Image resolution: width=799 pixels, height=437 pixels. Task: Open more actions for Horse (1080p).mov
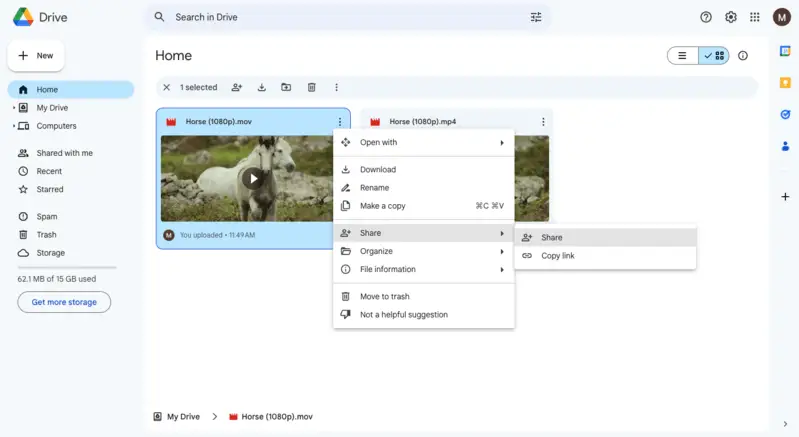[340, 122]
